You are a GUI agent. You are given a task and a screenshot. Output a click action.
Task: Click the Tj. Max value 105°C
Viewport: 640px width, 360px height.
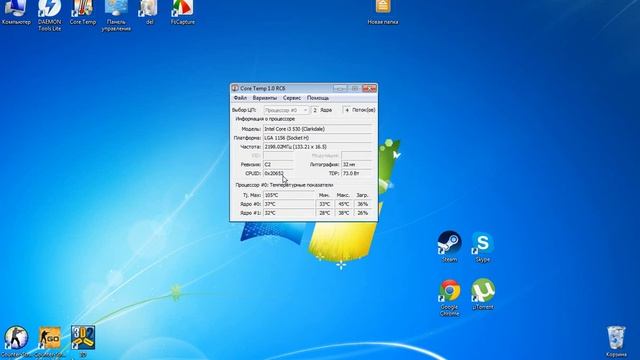pos(289,195)
